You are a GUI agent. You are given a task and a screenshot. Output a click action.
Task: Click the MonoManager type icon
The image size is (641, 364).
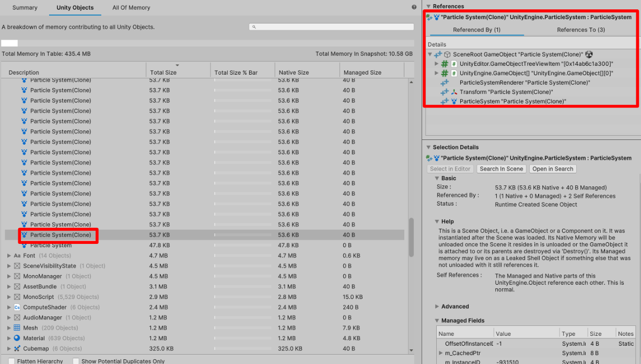(17, 276)
